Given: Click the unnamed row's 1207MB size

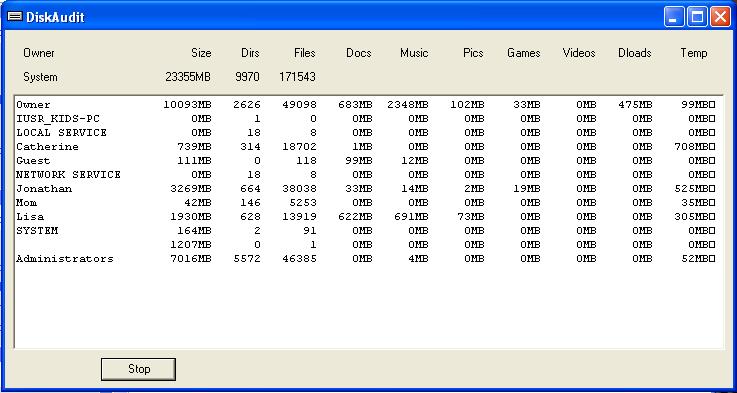Looking at the screenshot, I should point(191,245).
